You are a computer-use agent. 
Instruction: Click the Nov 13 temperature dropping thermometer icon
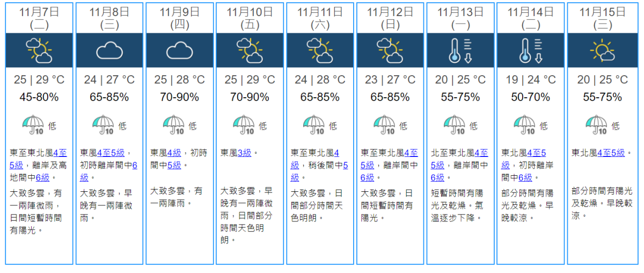(460, 50)
